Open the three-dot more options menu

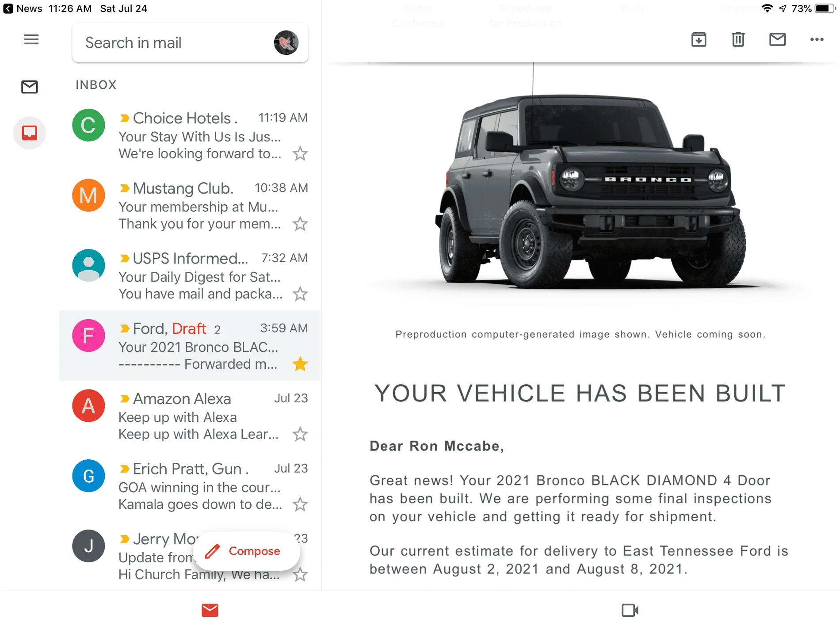817,39
